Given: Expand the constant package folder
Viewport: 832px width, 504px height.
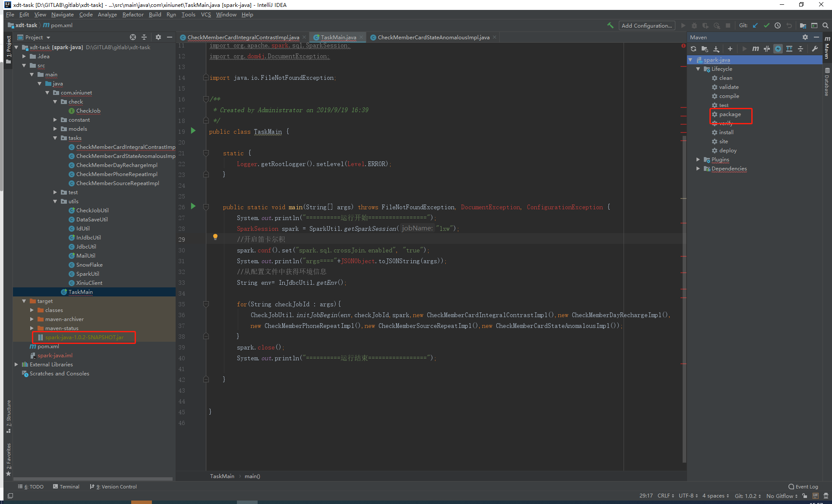Looking at the screenshot, I should tap(55, 120).
